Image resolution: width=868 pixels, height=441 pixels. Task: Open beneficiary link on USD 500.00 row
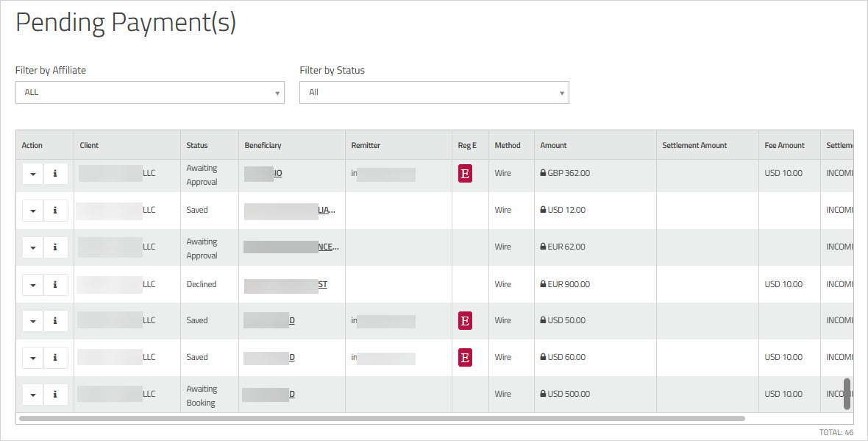pyautogui.click(x=269, y=394)
